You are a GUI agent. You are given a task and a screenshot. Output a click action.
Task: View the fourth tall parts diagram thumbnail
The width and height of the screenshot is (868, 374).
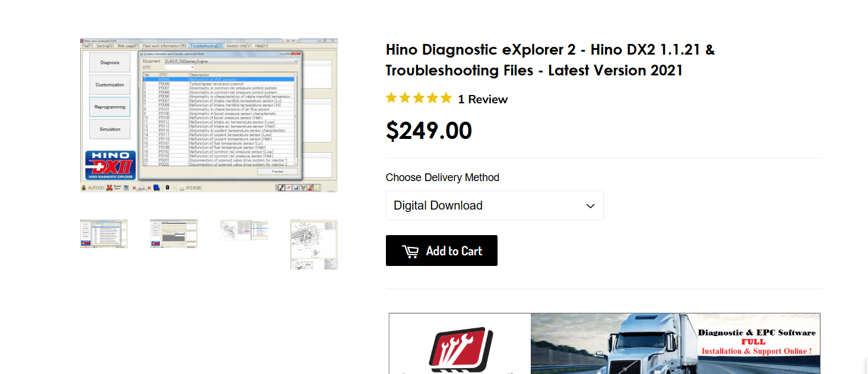pos(314,245)
